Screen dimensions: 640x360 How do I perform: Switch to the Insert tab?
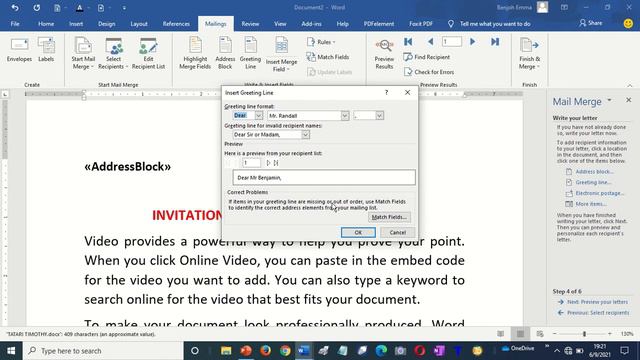click(76, 24)
